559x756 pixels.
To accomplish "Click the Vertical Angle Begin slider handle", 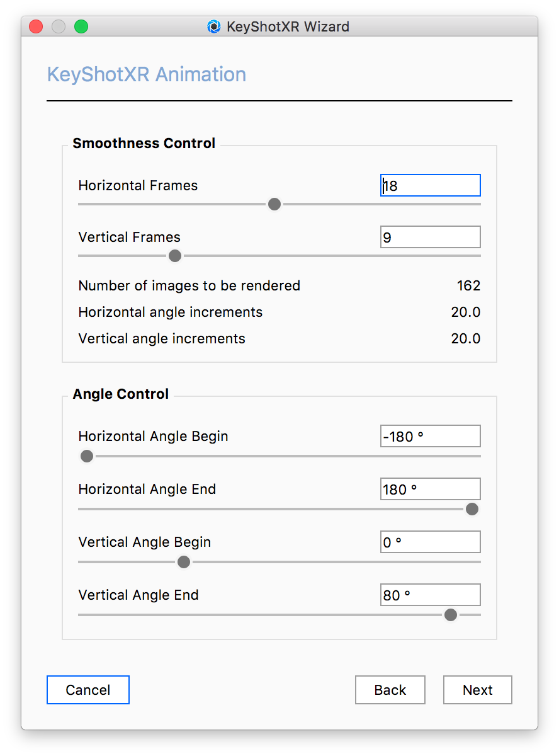I will click(x=183, y=562).
